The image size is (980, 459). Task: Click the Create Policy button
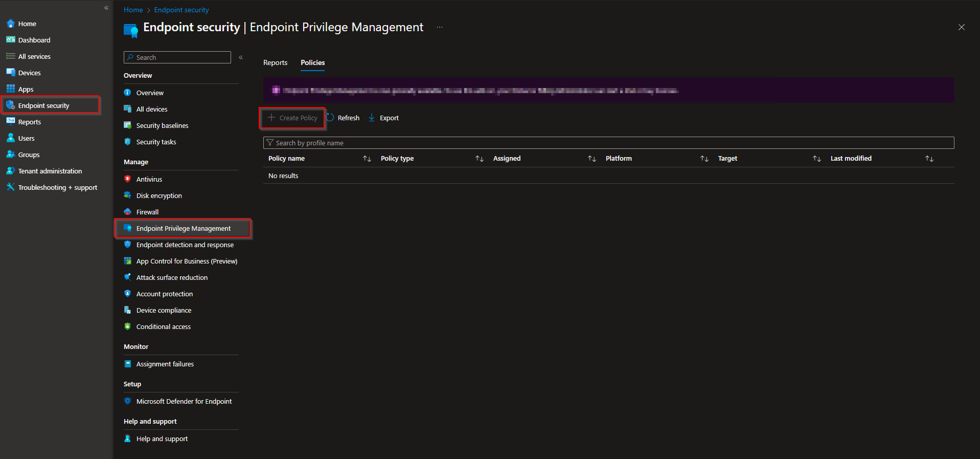pyautogui.click(x=292, y=118)
